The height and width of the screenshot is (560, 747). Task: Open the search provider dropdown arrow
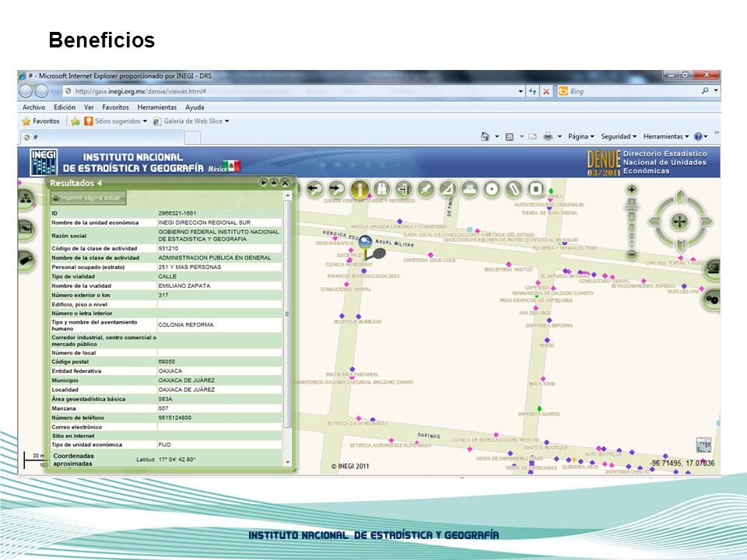tap(716, 90)
